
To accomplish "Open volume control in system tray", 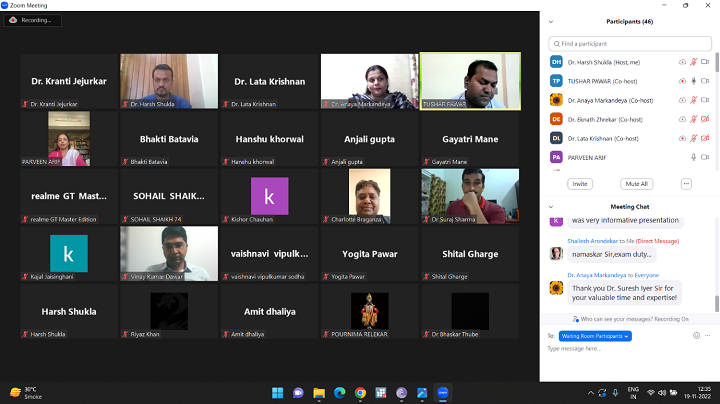I will 662,393.
